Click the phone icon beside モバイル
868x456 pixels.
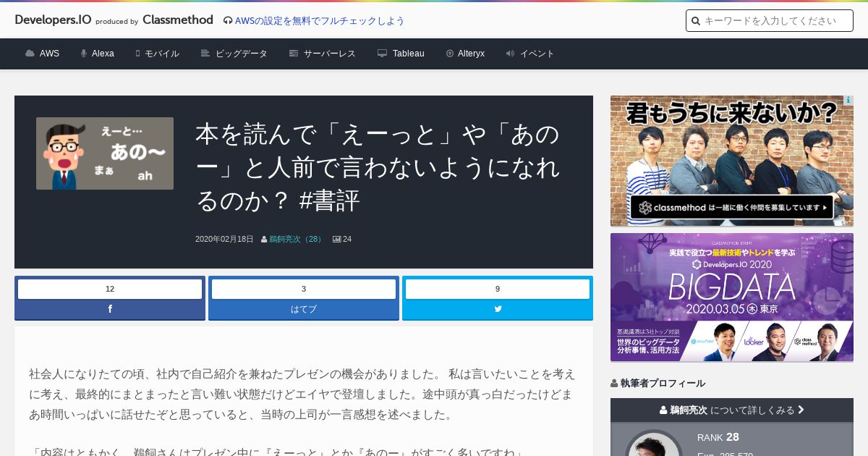(137, 54)
